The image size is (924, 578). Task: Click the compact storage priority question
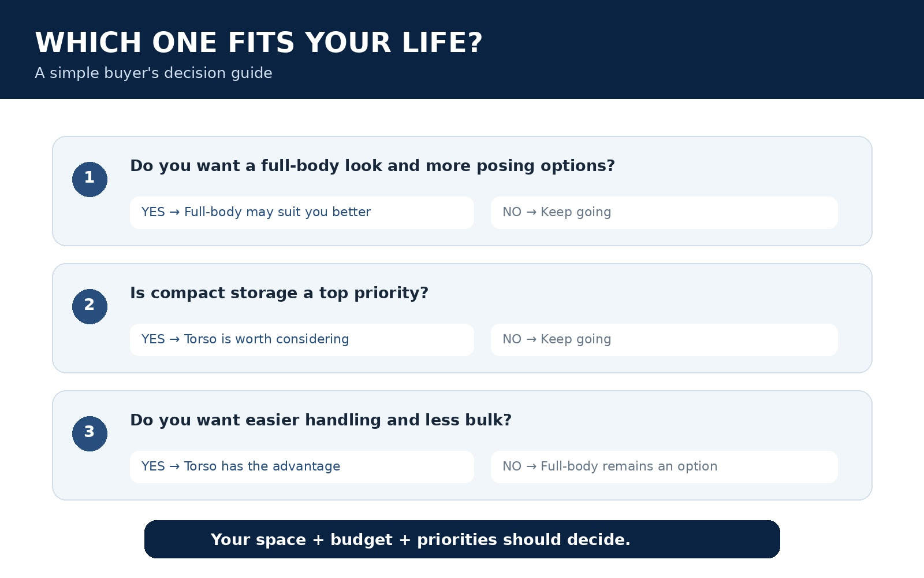click(x=279, y=293)
